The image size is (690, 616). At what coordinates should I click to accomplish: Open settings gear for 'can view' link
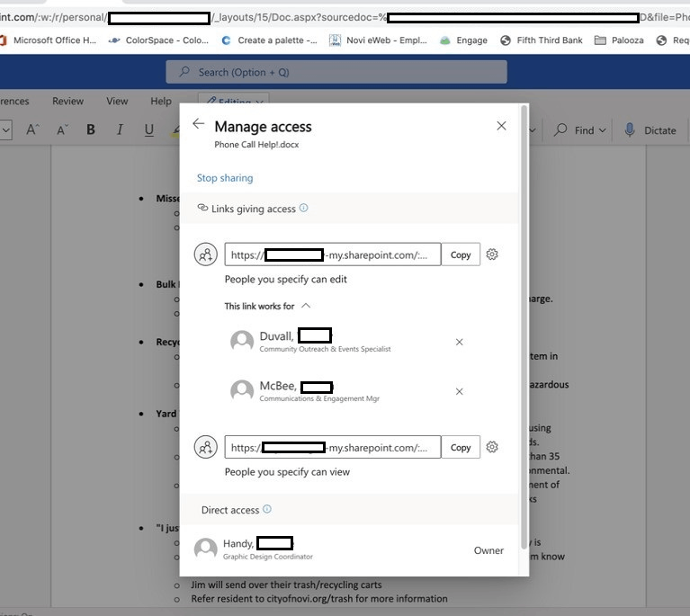[492, 447]
